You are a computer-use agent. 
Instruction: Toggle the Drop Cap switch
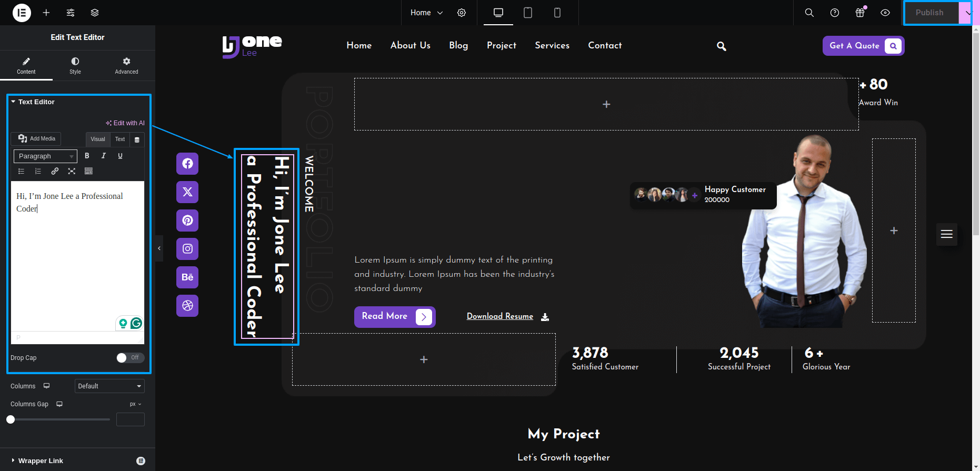(x=130, y=358)
